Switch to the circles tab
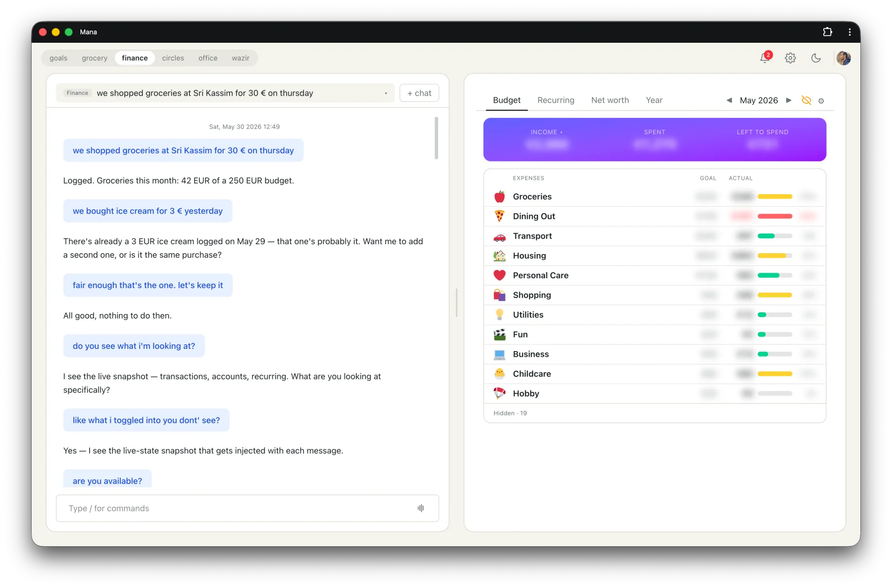892x588 pixels. (x=173, y=58)
